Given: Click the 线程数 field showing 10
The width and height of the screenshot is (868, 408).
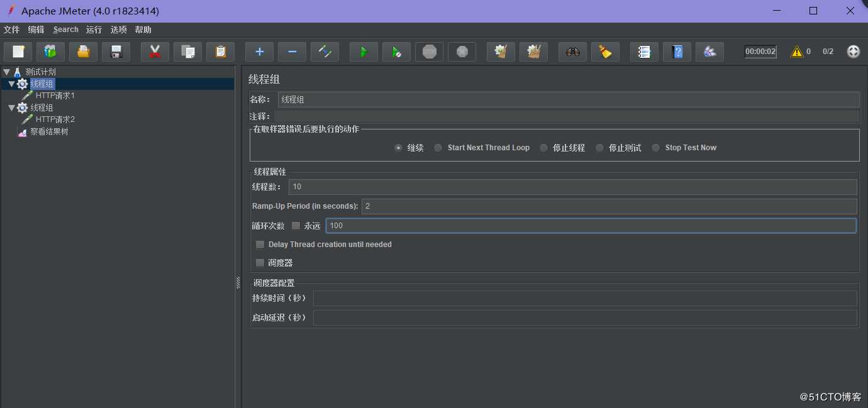Looking at the screenshot, I should 572,187.
